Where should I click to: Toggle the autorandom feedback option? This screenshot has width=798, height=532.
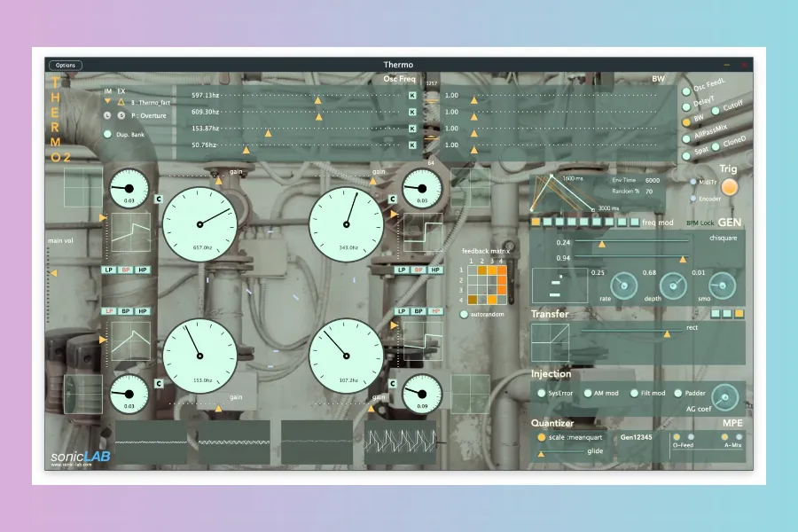464,314
